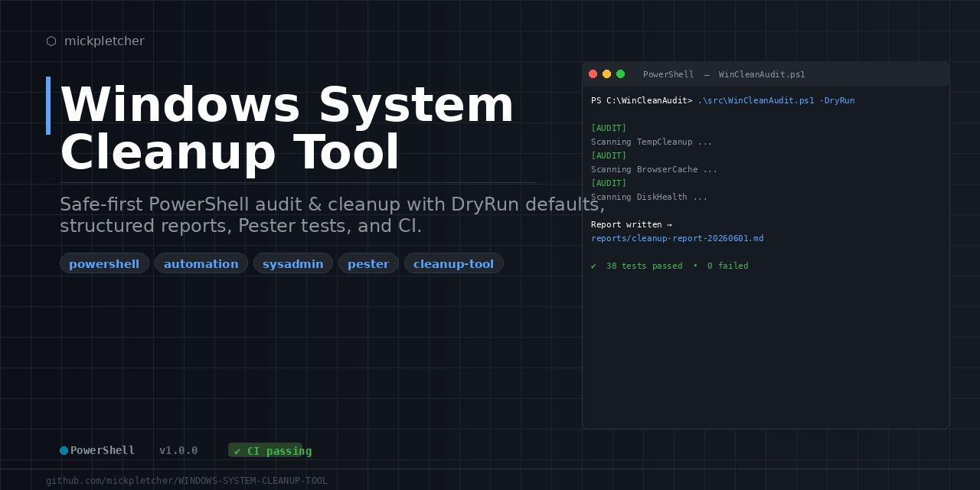Select the automation topic tag

pos(201,263)
